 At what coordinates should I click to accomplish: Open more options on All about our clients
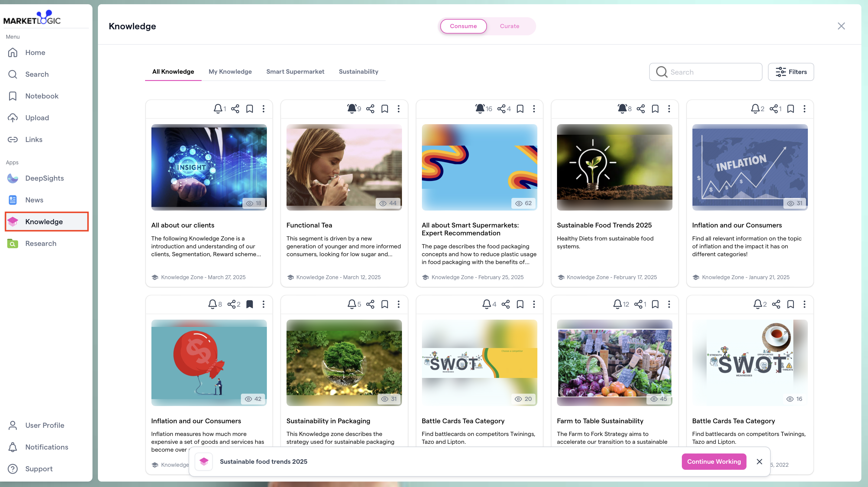click(264, 108)
